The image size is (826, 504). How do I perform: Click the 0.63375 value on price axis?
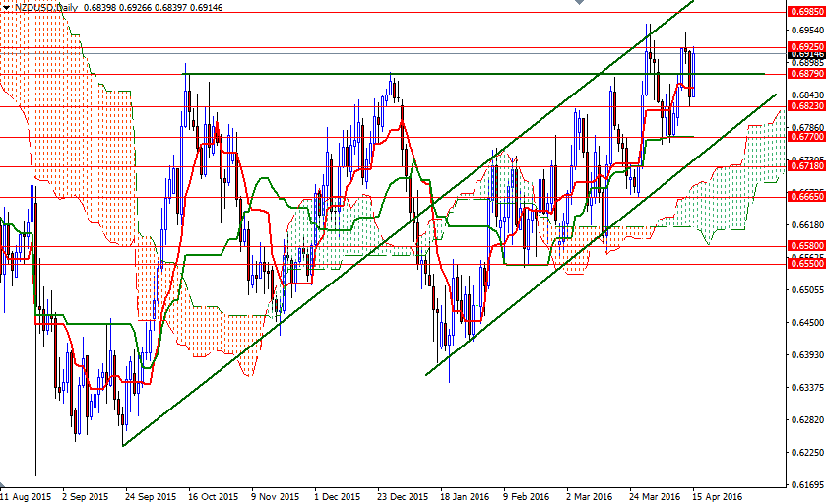807,388
